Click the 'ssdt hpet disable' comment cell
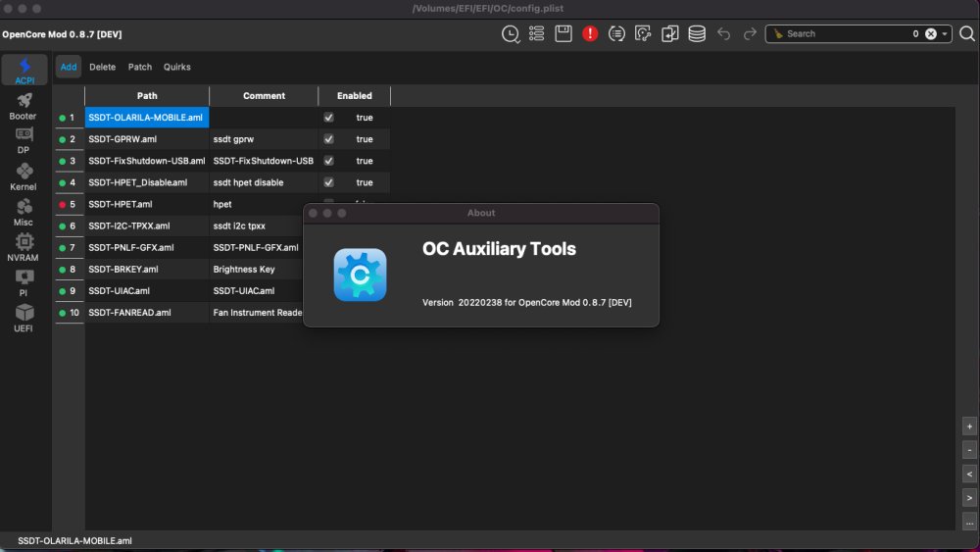 tap(264, 182)
